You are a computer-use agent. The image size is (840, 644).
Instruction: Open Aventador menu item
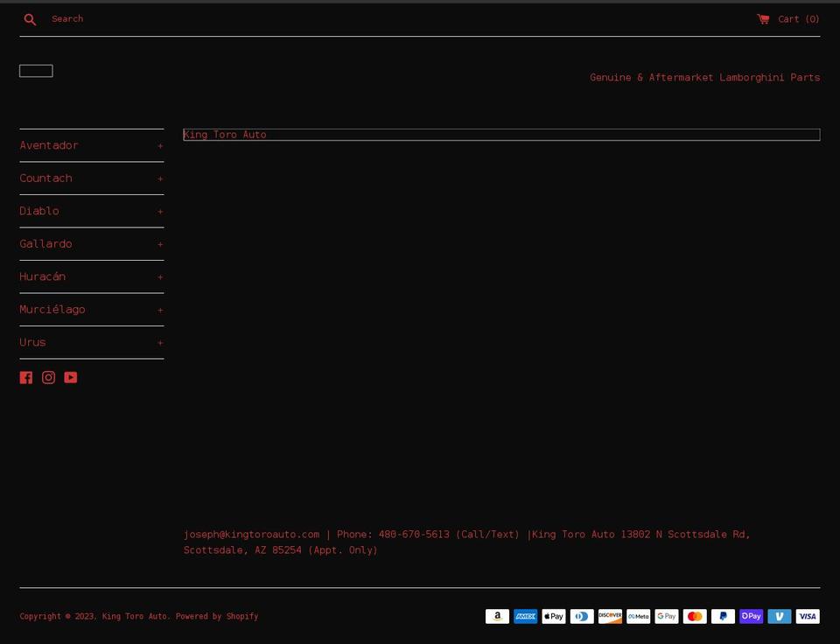(49, 145)
